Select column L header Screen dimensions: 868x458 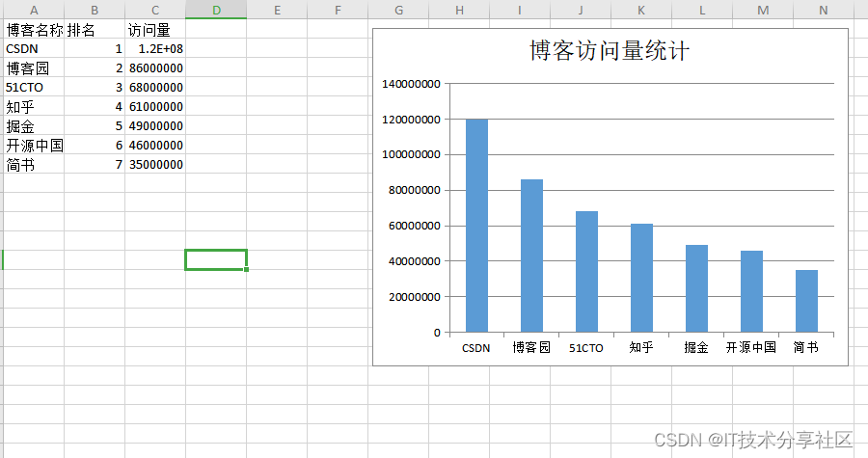(702, 10)
